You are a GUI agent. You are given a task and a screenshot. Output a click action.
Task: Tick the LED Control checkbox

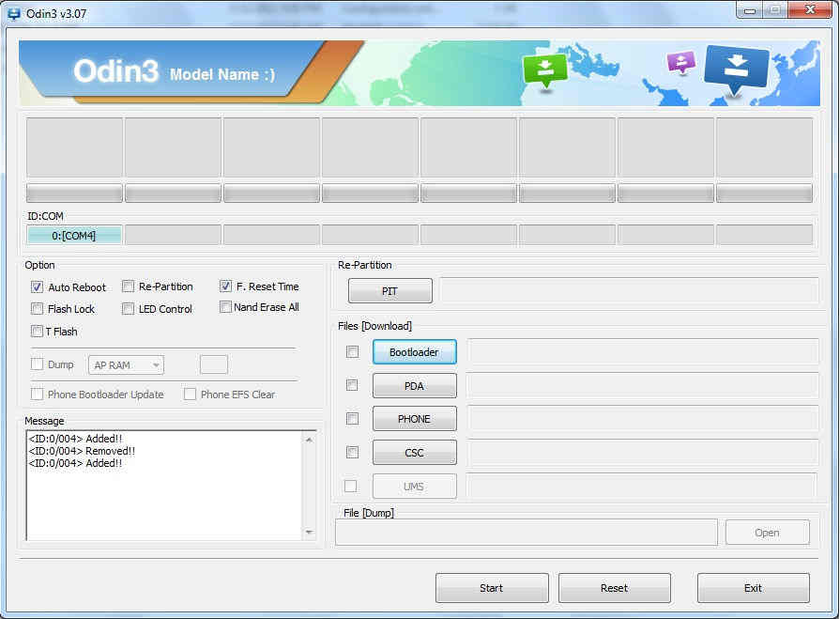(x=128, y=309)
